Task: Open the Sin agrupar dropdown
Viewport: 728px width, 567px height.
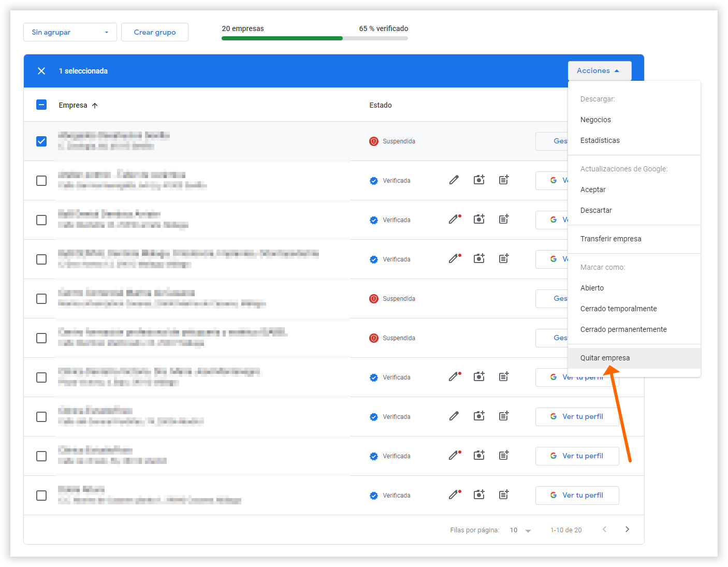Action: pos(70,32)
